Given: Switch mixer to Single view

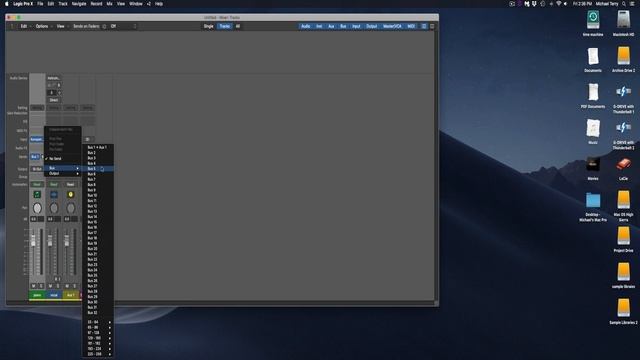Looking at the screenshot, I should [x=209, y=26].
